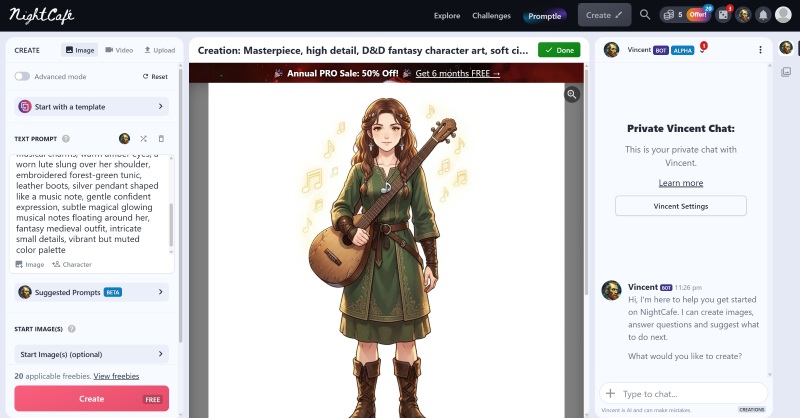Click the Reset button
This screenshot has height=418, width=800.
[155, 76]
